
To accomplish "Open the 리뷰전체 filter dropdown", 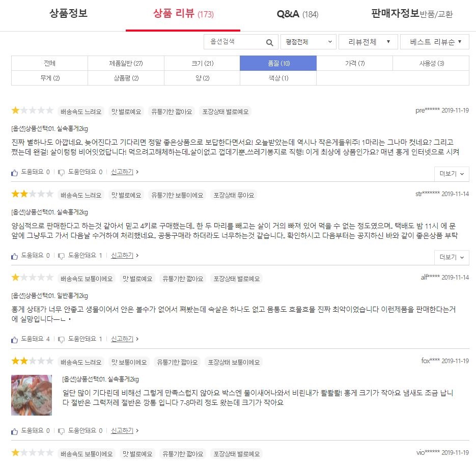I will [x=368, y=42].
